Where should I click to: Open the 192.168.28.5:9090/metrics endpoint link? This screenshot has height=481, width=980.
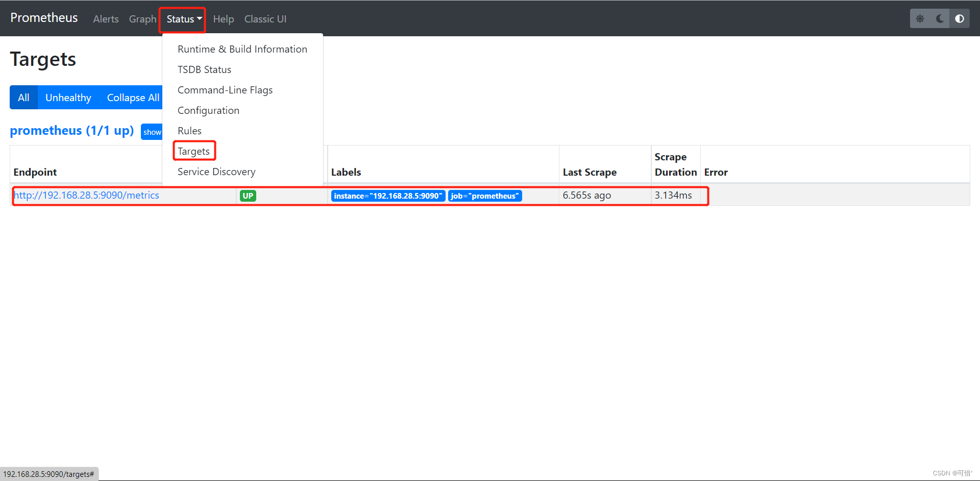86,196
